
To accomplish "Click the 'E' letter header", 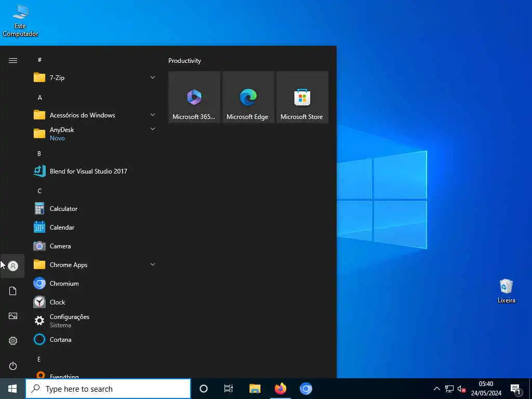I will point(39,360).
